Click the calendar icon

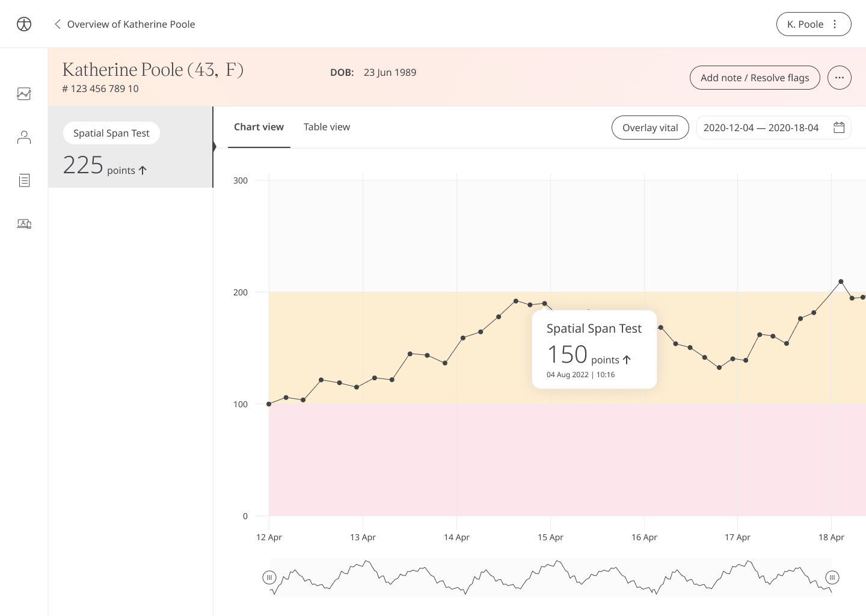pos(839,128)
